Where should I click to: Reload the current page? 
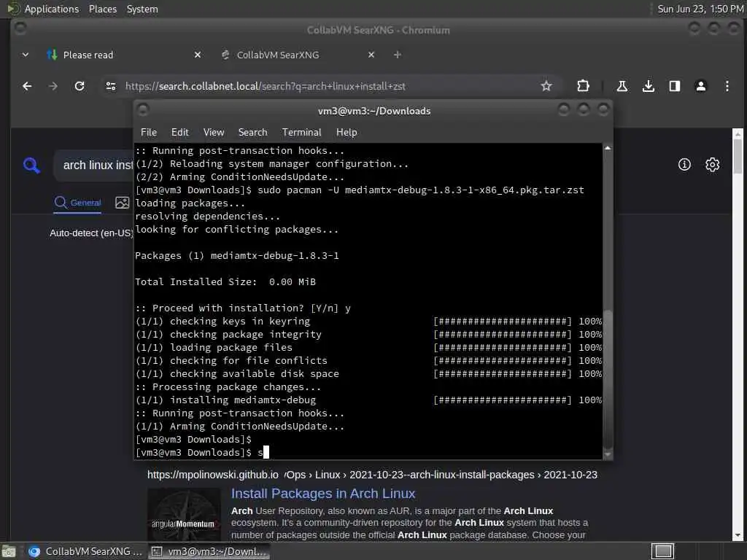point(80,86)
